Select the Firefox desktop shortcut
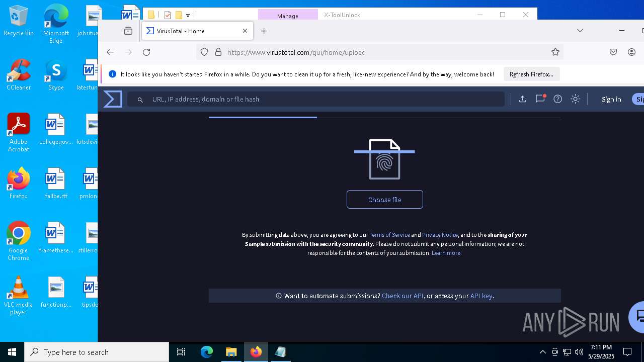Screen dimensions: 644x362 pyautogui.click(x=19, y=184)
